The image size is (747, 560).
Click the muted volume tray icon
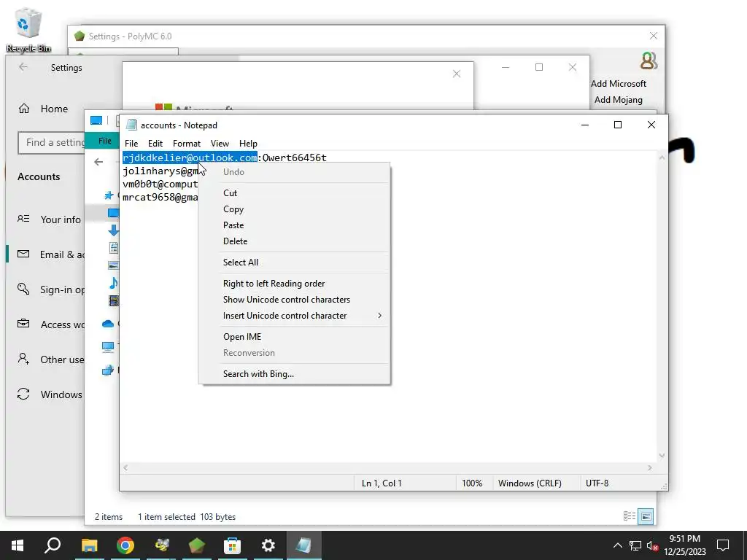652,545
